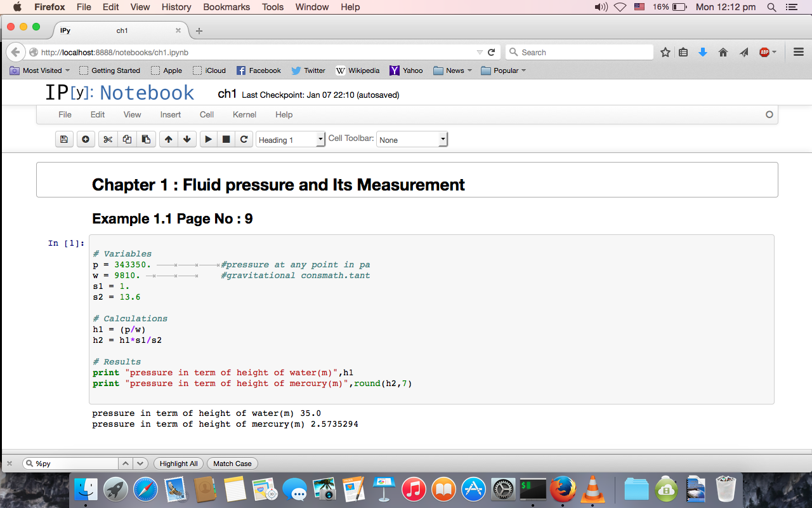The height and width of the screenshot is (508, 812).
Task: Open the Cell Toolbar None dropdown
Action: tap(412, 140)
